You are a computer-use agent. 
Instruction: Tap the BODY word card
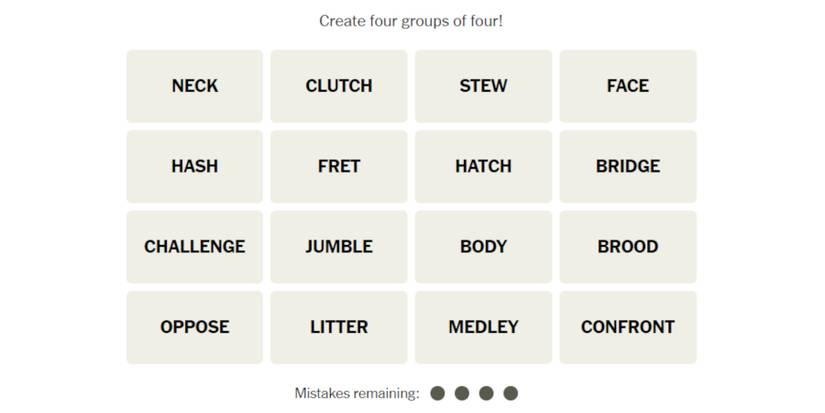click(483, 246)
